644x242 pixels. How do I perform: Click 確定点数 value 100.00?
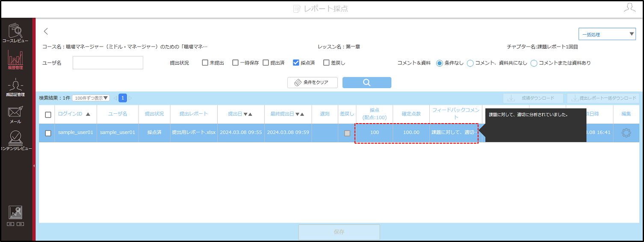(x=411, y=133)
